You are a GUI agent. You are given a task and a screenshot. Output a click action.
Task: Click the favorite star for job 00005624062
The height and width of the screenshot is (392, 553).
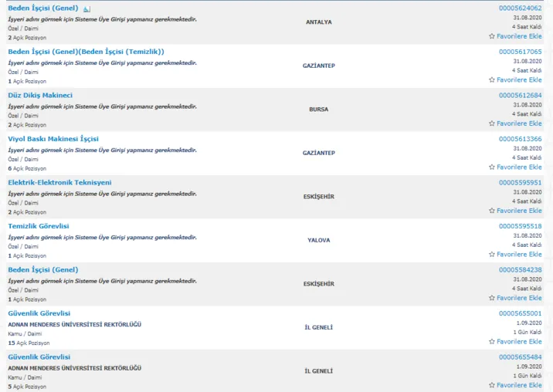tap(492, 36)
